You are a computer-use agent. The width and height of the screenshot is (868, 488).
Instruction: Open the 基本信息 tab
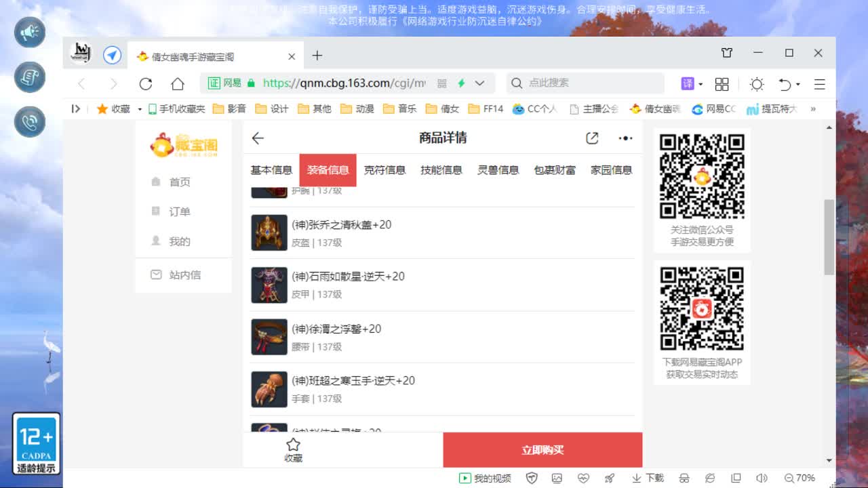(271, 169)
